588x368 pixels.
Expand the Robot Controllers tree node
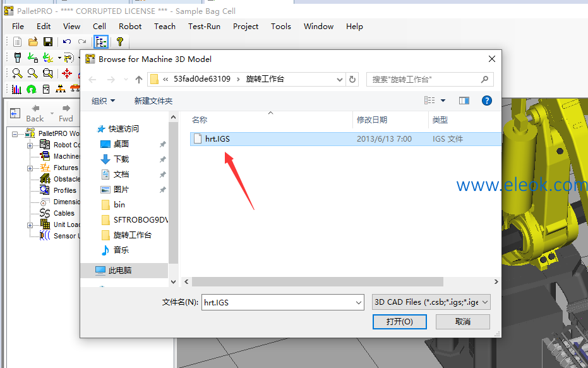(x=30, y=145)
